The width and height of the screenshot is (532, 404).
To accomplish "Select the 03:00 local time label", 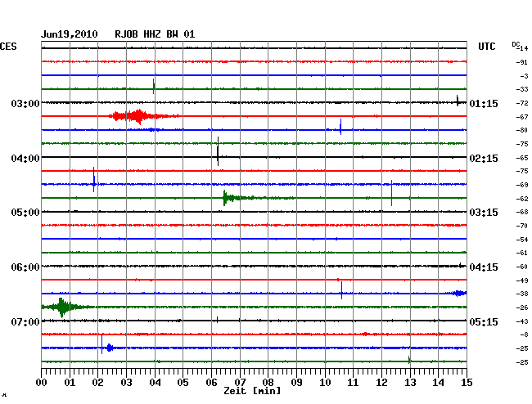I will [25, 103].
